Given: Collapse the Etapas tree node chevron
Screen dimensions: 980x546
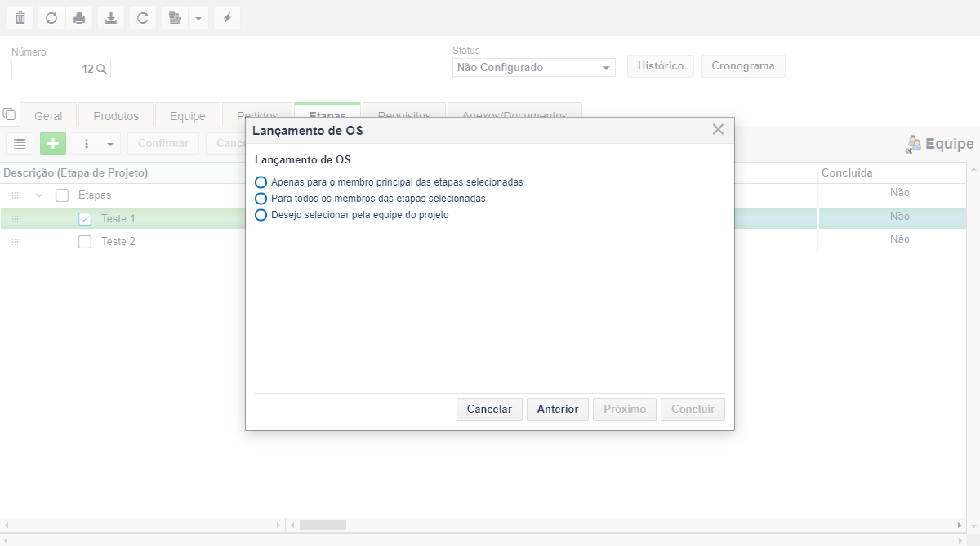Looking at the screenshot, I should pos(39,195).
